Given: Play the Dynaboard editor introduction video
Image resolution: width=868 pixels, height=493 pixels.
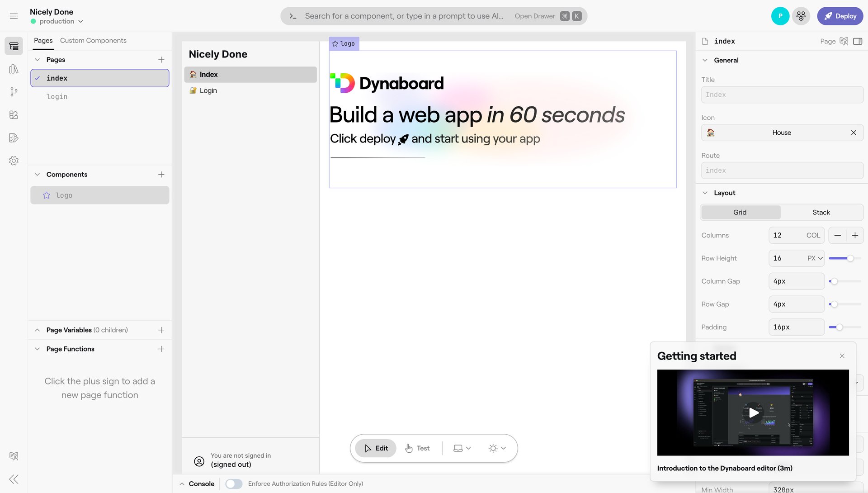Looking at the screenshot, I should [x=753, y=412].
